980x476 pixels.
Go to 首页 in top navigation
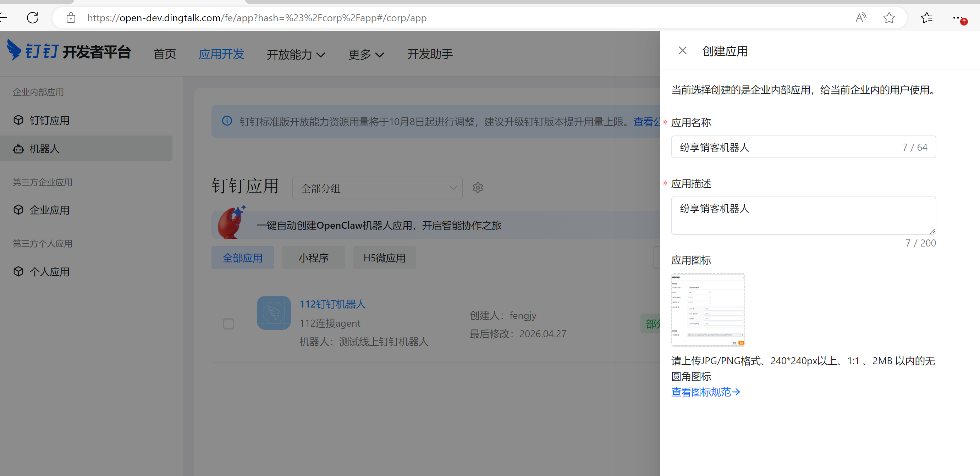(165, 54)
